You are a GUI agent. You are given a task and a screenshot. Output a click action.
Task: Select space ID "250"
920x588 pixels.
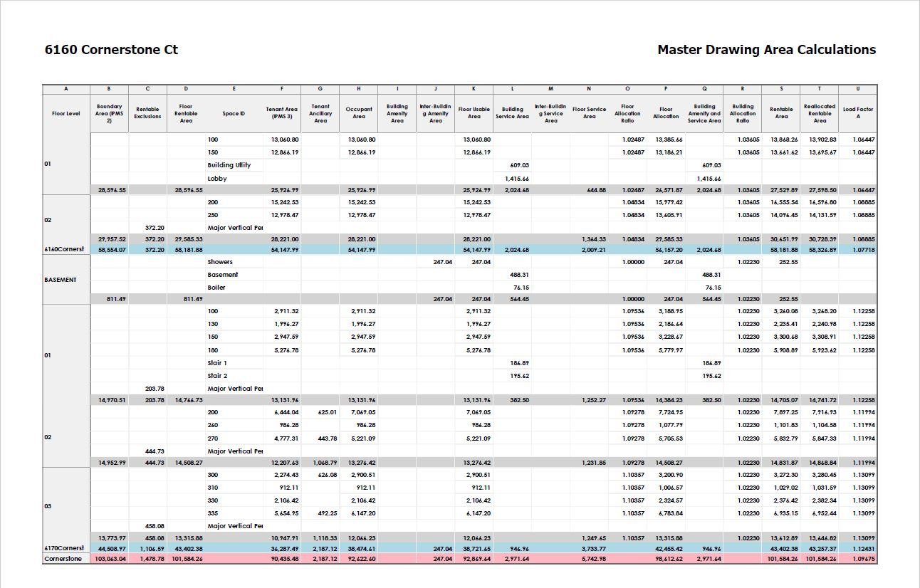(x=213, y=215)
